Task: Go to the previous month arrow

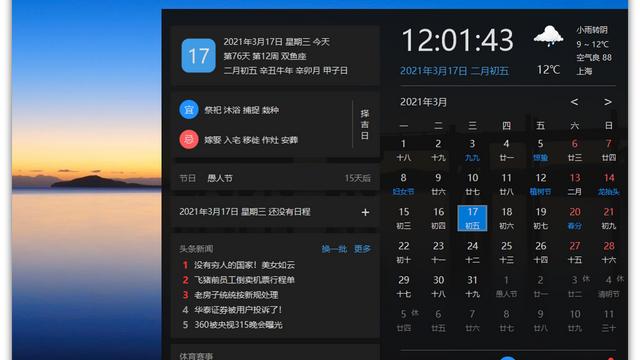Action: [x=574, y=102]
